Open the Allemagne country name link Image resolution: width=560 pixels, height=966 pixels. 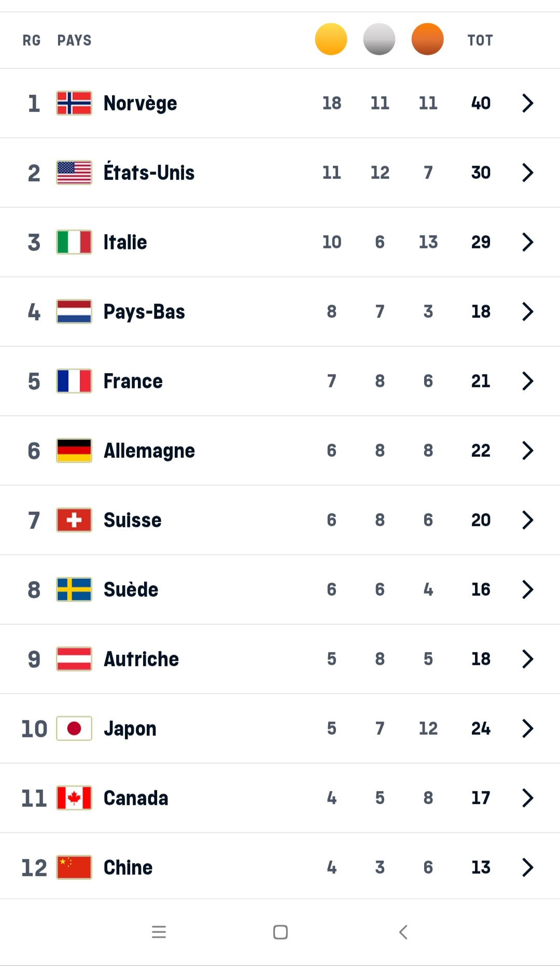[x=149, y=451]
